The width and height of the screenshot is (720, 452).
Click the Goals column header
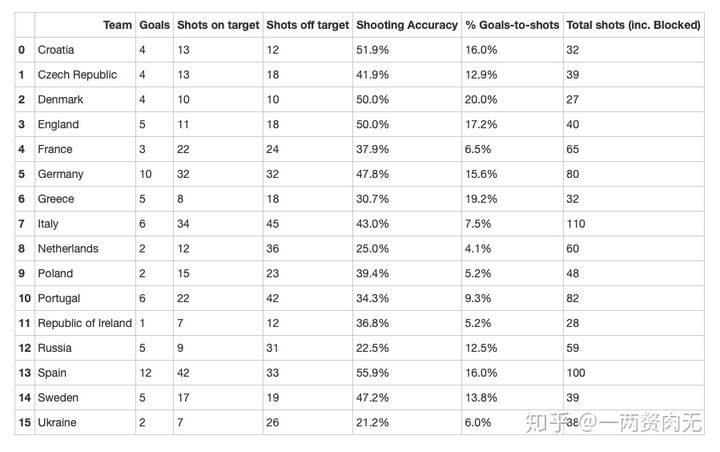(154, 24)
